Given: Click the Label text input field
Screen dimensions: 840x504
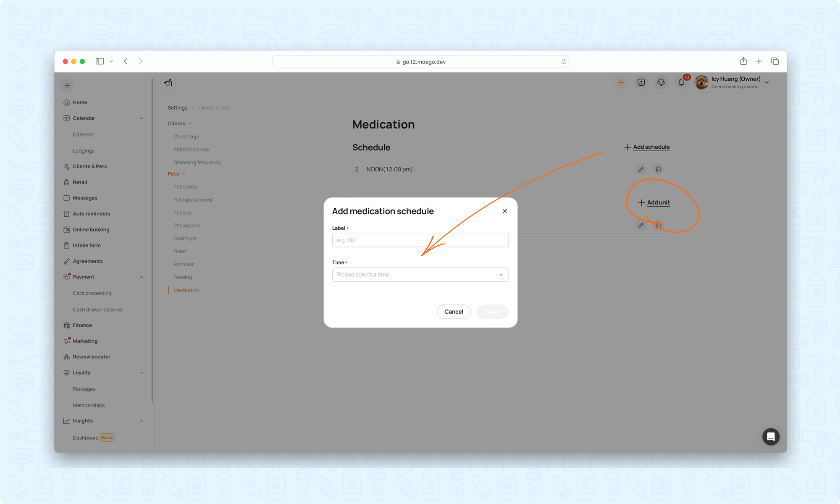Looking at the screenshot, I should tap(420, 240).
